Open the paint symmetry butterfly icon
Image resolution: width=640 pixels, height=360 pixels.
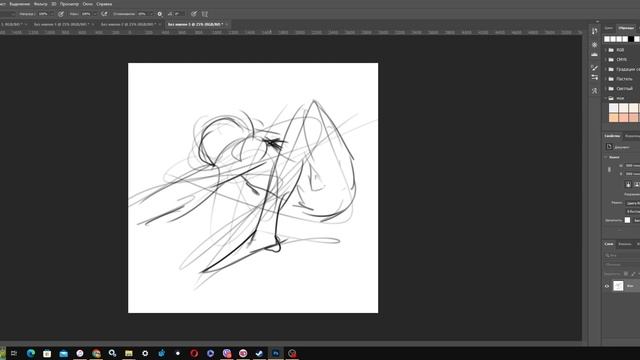tap(205, 14)
